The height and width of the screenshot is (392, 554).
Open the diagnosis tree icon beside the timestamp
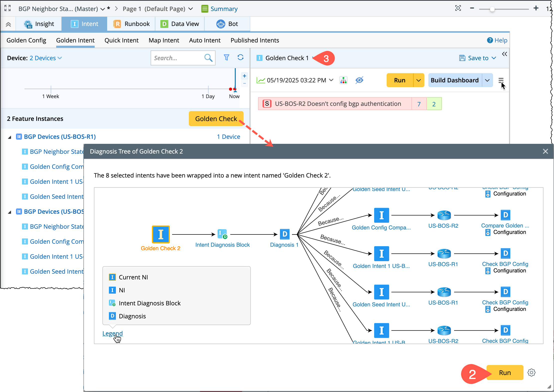click(343, 80)
